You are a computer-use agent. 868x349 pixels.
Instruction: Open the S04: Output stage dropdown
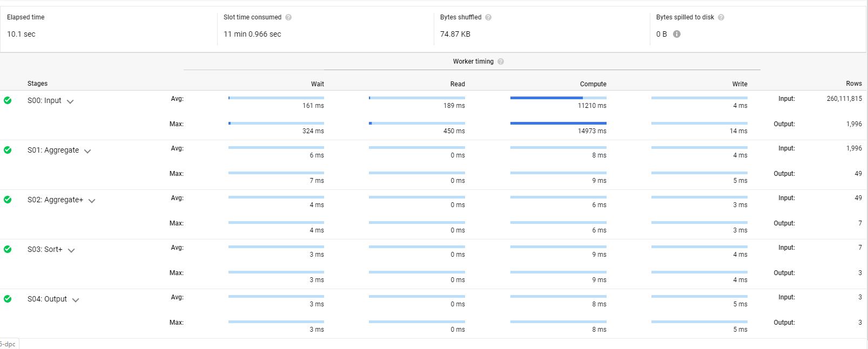[76, 300]
